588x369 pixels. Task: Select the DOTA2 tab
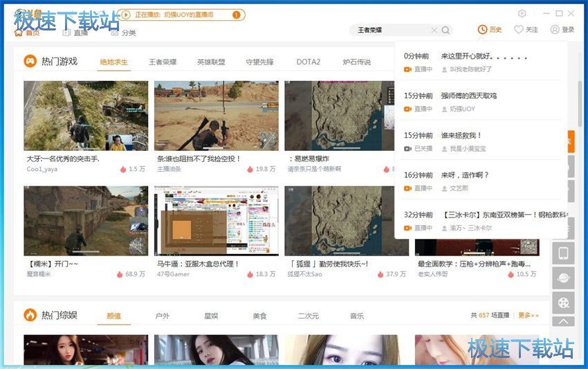pyautogui.click(x=309, y=62)
